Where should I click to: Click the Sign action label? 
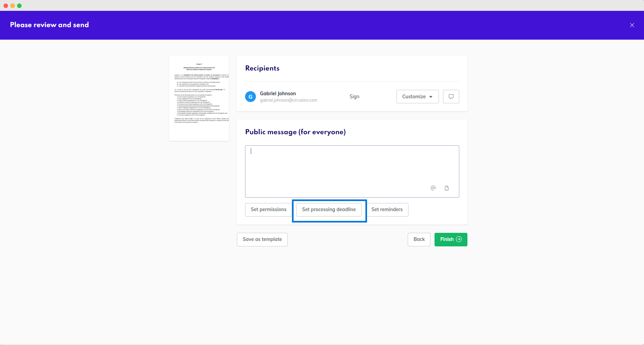coord(354,97)
